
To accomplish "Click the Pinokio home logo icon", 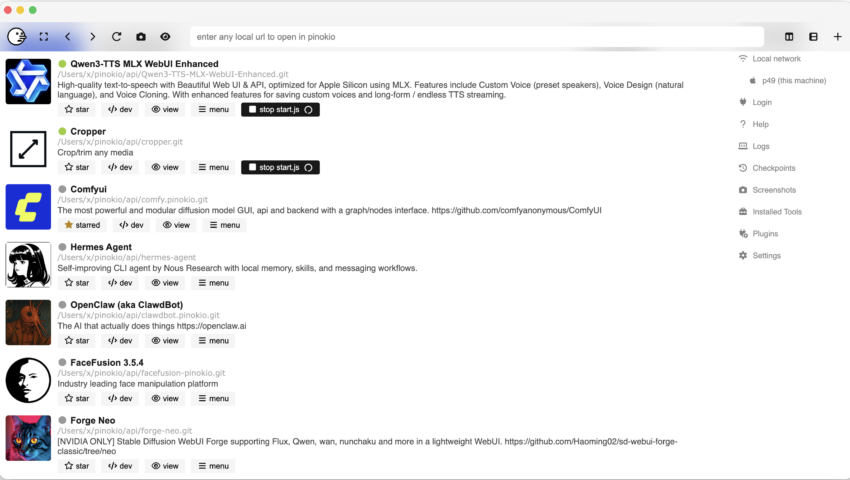I will (x=17, y=37).
